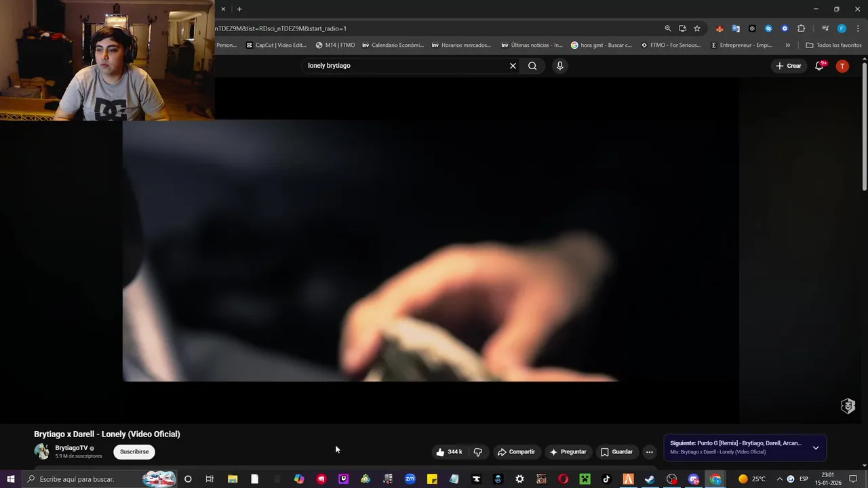This screenshot has width=868, height=488.
Task: Open FTMO - For Serious bookmark
Action: pyautogui.click(x=671, y=45)
